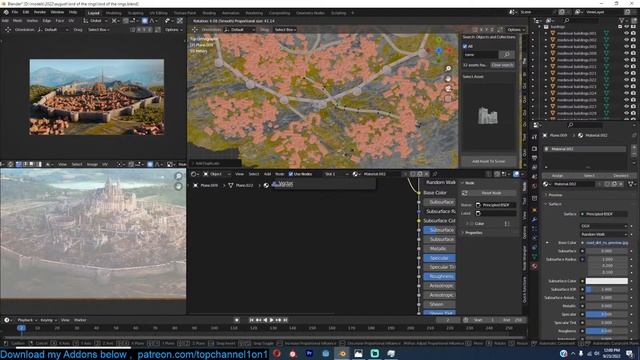The height and width of the screenshot is (360, 640).
Task: Disable render for medieval buildings.024 camera icon
Action: point(633,93)
